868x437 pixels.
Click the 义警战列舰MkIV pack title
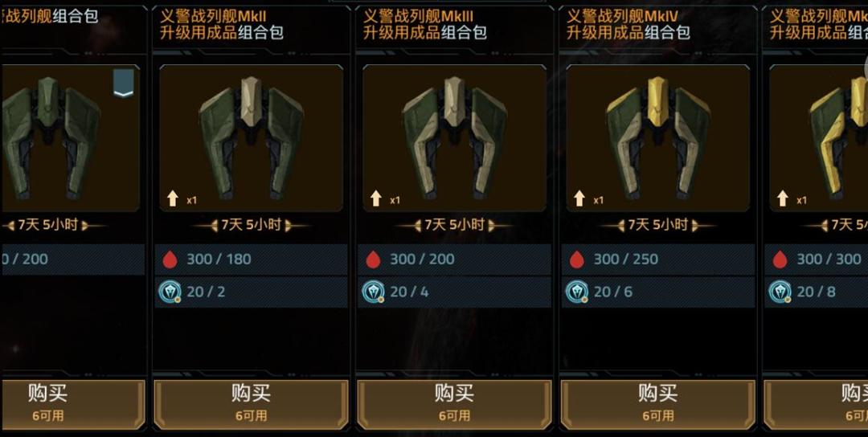point(628,24)
